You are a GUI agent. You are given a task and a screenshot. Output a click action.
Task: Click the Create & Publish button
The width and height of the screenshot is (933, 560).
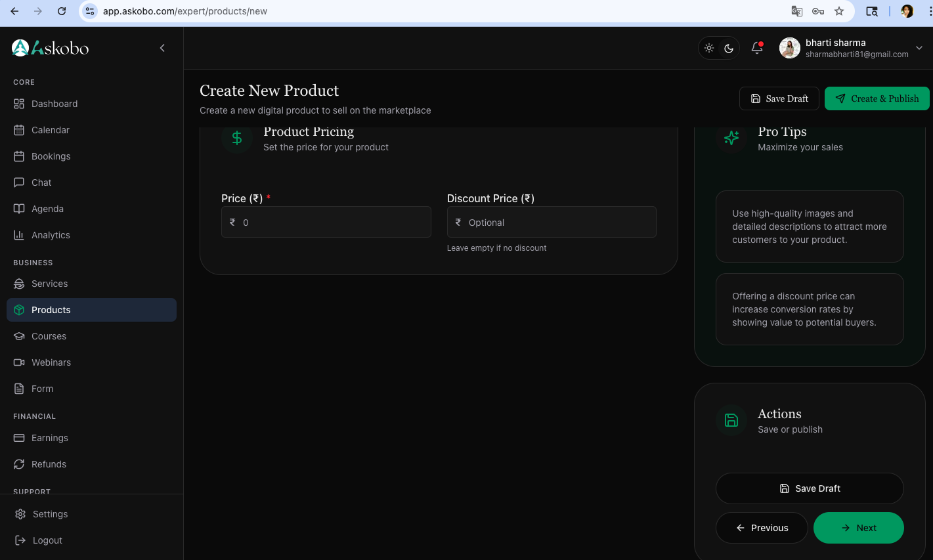pos(877,98)
